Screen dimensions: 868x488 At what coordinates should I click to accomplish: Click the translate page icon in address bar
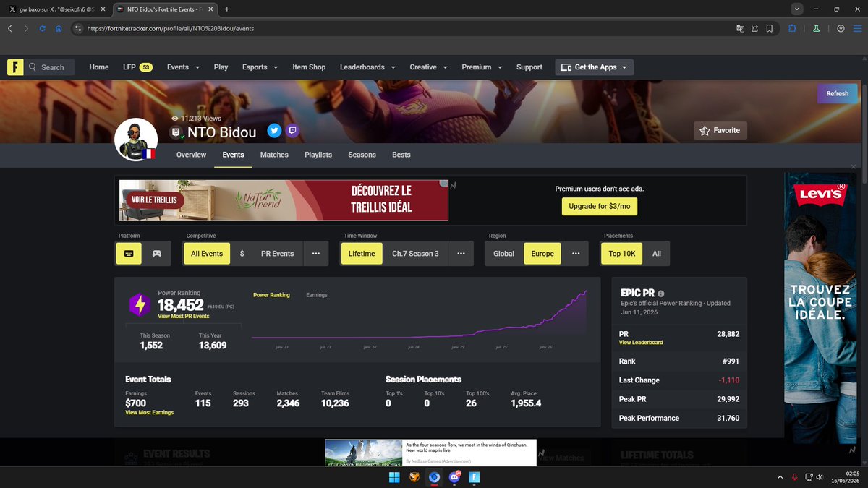740,29
